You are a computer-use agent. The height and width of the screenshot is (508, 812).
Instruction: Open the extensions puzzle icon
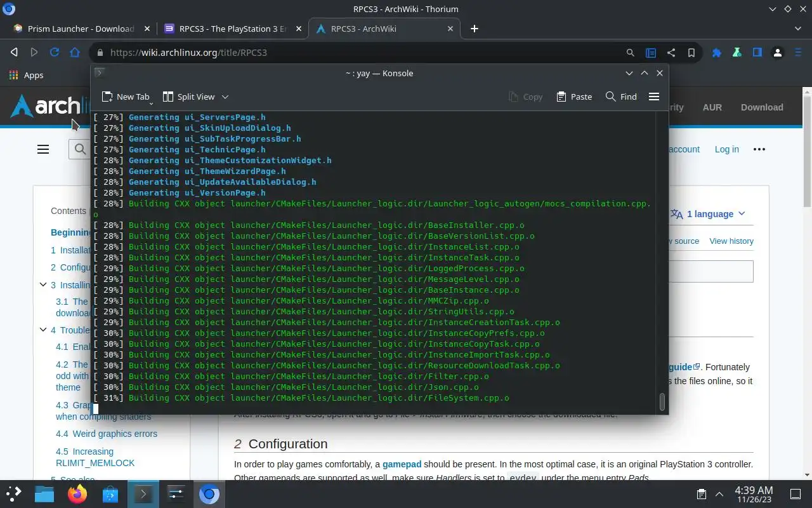click(717, 53)
